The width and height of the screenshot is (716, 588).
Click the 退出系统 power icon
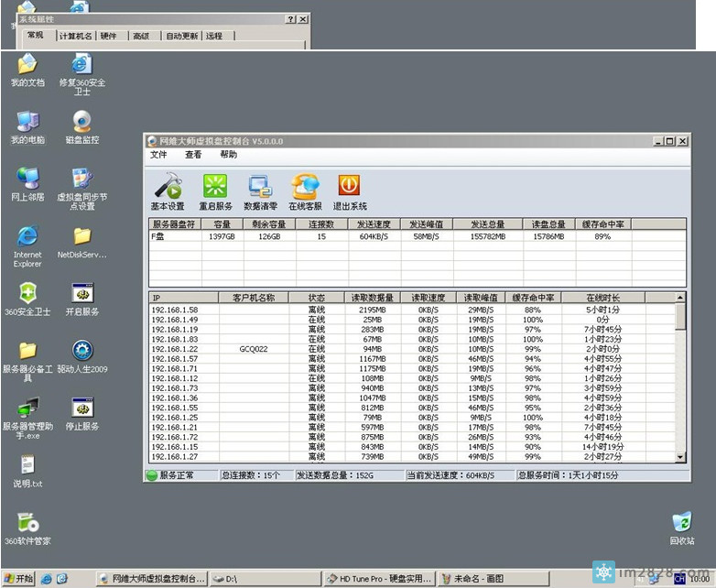[x=349, y=192]
